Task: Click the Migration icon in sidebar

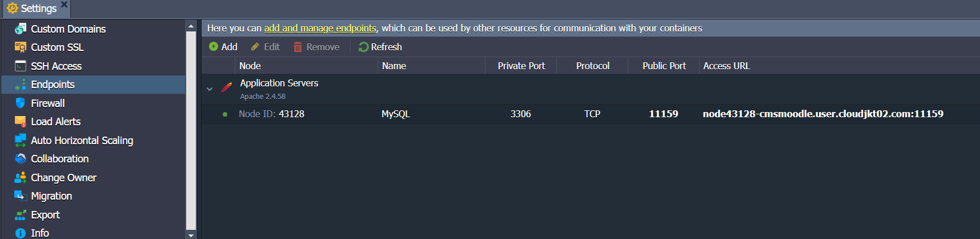Action: [21, 196]
